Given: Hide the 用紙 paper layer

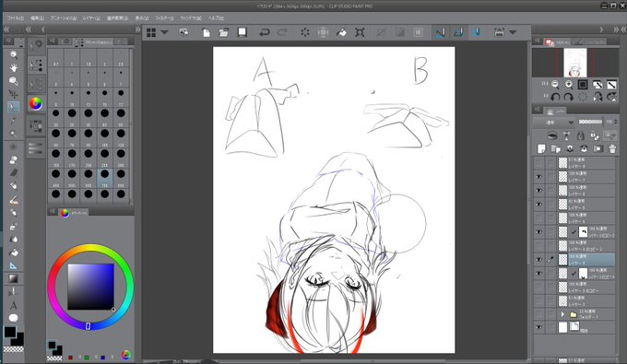Looking at the screenshot, I should click(x=539, y=327).
